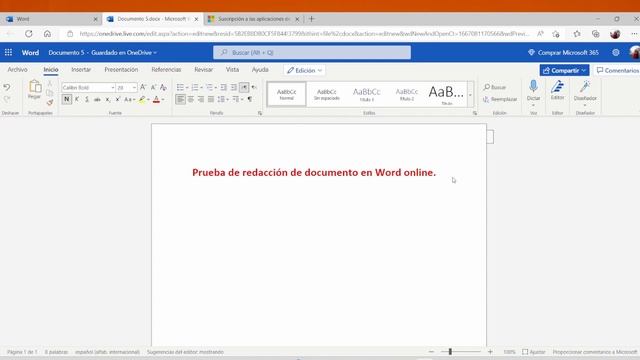
Task: Switch to Revisar tab
Action: point(204,70)
